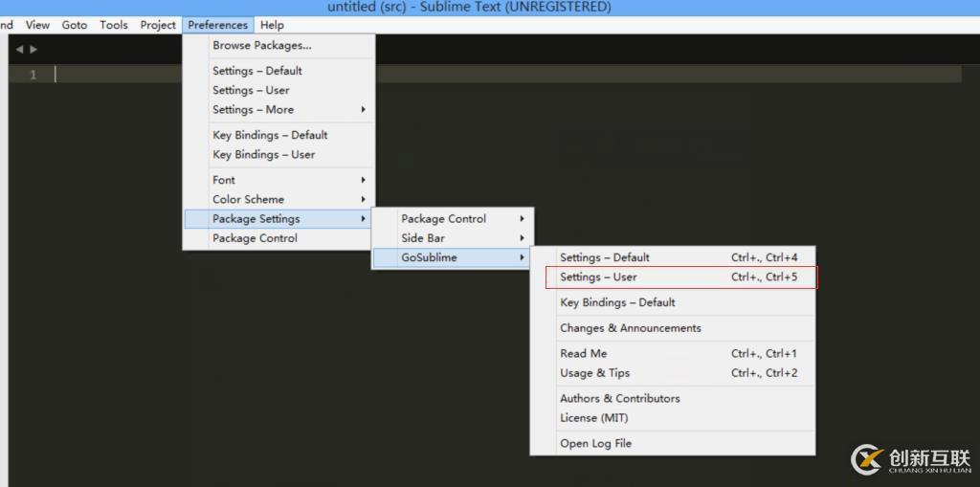
Task: Open the Tools menu
Action: [x=114, y=25]
